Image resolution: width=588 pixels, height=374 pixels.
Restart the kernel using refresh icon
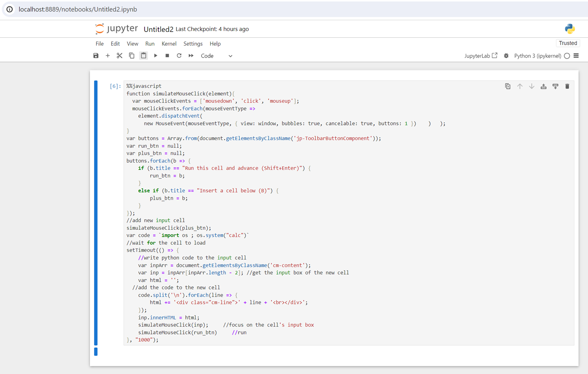[x=179, y=55]
